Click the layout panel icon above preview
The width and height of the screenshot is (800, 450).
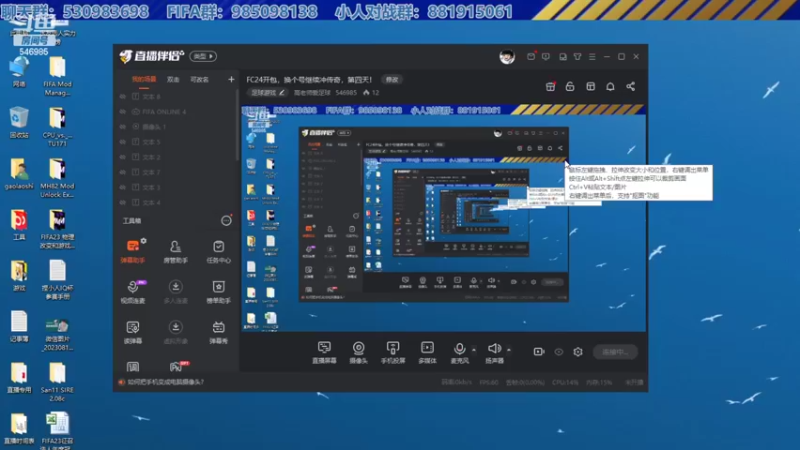590,86
